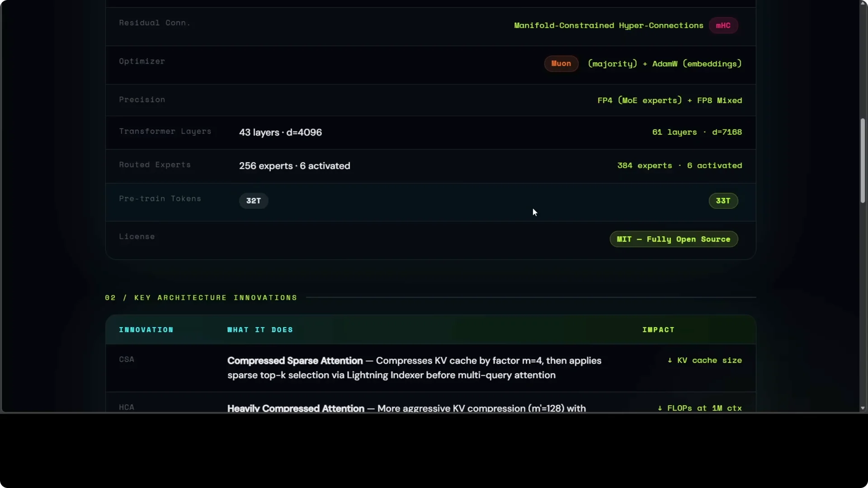
Task: Click the Muon optimizer badge
Action: [561, 64]
